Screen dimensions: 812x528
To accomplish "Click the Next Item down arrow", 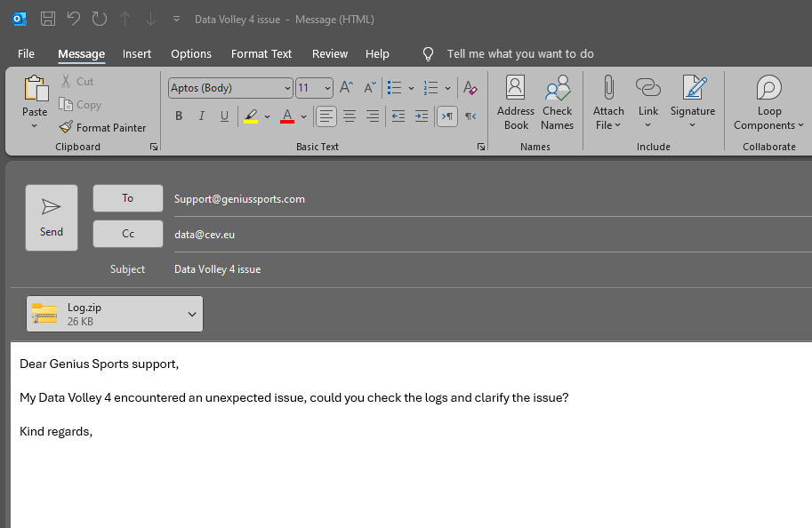I will (x=150, y=20).
